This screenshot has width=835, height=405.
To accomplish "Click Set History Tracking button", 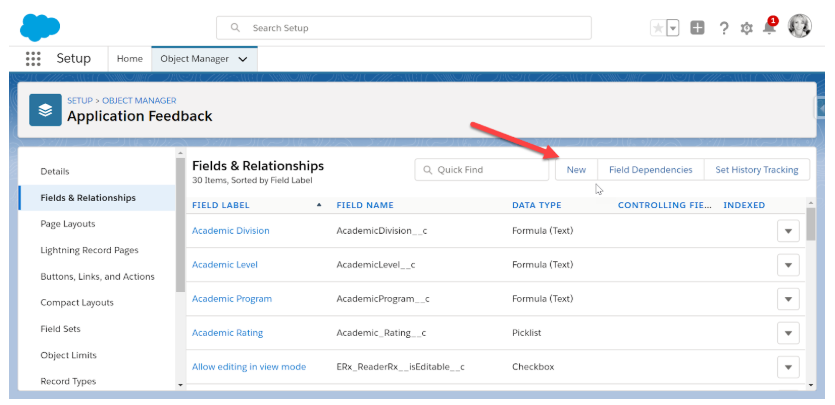I will click(x=756, y=170).
